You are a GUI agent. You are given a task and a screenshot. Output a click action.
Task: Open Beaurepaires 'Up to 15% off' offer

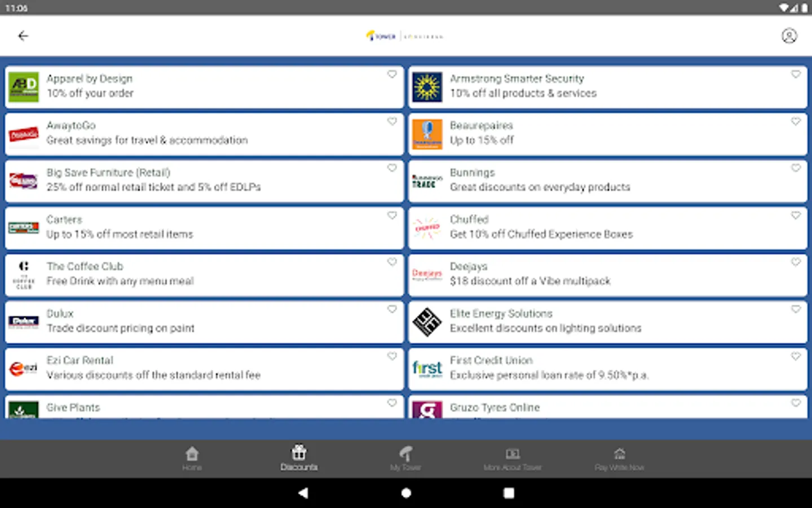(x=482, y=141)
